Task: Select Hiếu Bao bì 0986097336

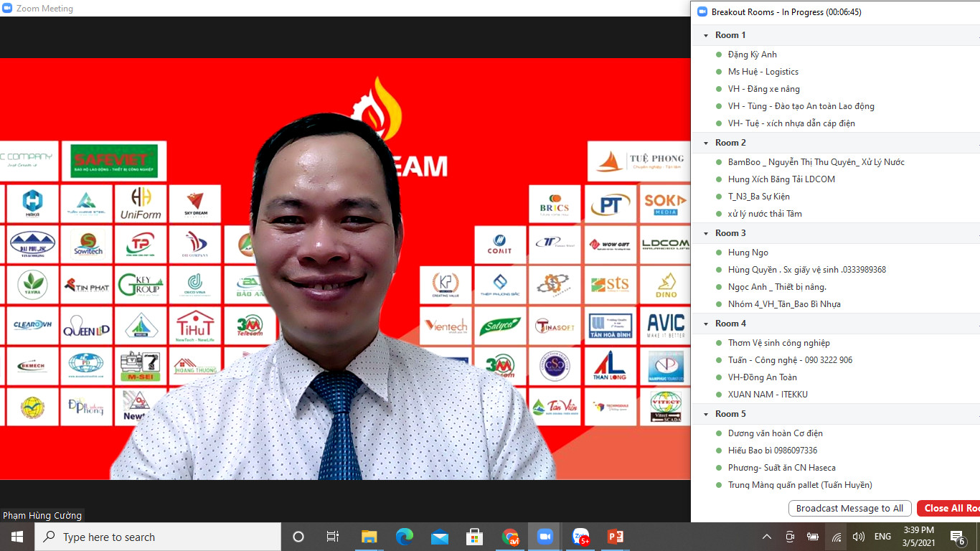Action: [773, 451]
